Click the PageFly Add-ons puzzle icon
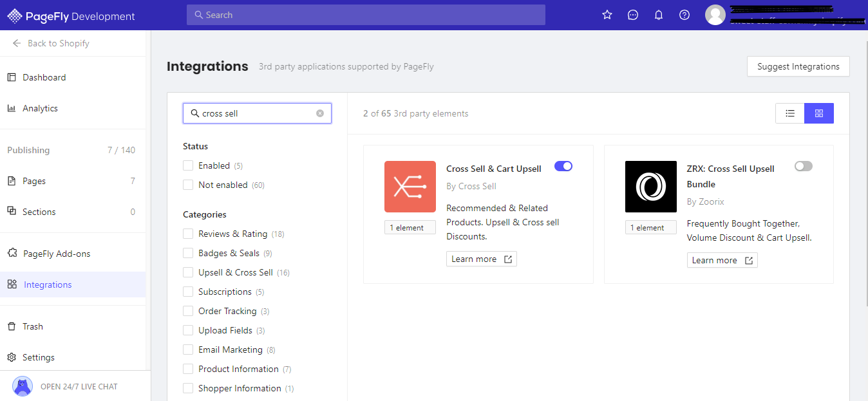The width and height of the screenshot is (868, 401). (12, 254)
